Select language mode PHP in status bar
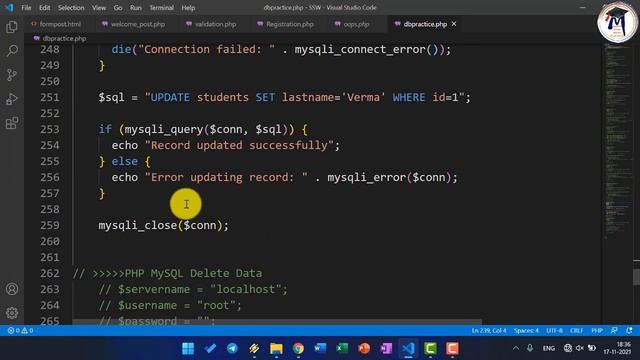The image size is (640, 360). (x=597, y=330)
